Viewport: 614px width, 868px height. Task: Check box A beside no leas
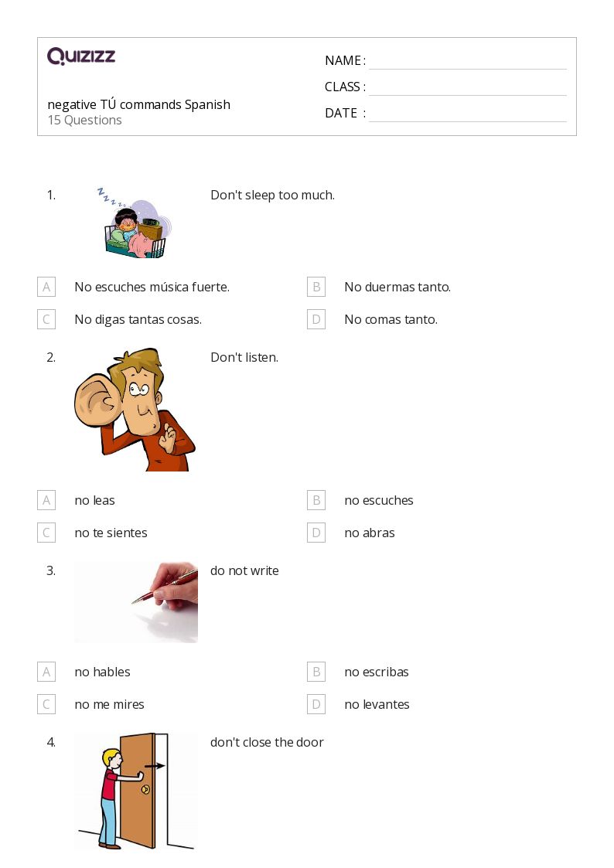tap(46, 500)
